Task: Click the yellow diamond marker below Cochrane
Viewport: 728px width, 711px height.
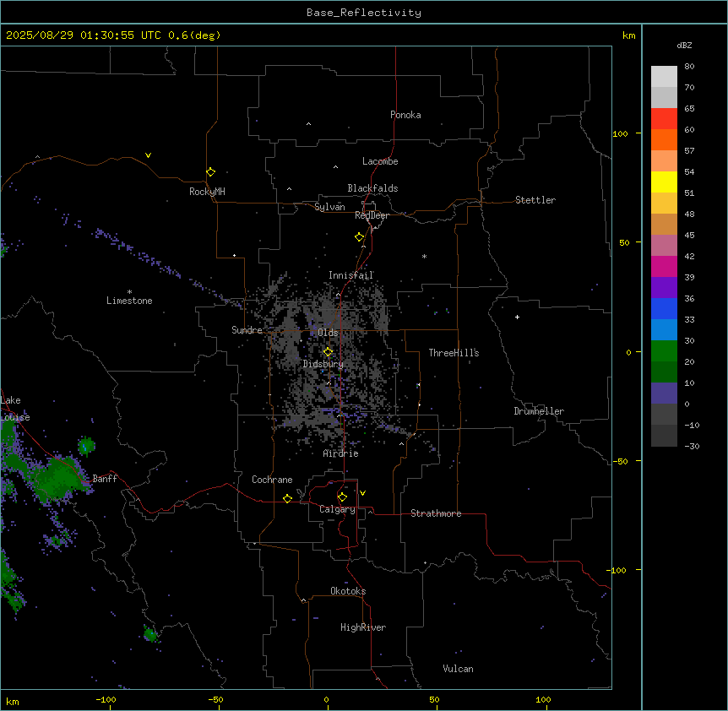Action: (287, 498)
